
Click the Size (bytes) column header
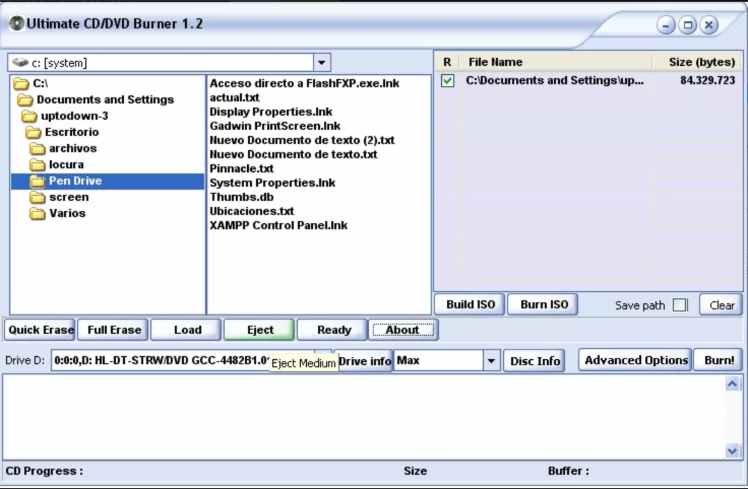click(x=697, y=62)
